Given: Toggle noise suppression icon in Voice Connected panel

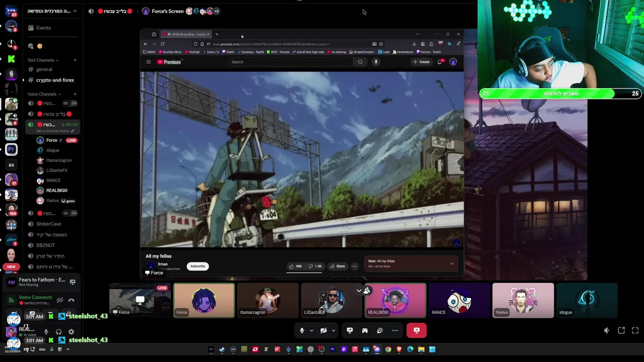Looking at the screenshot, I should [60, 300].
